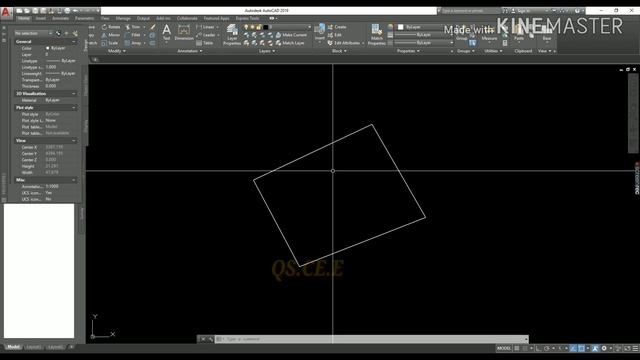The width and height of the screenshot is (640, 360).
Task: Select the Mirror tool in Modify panel
Action: (111, 35)
